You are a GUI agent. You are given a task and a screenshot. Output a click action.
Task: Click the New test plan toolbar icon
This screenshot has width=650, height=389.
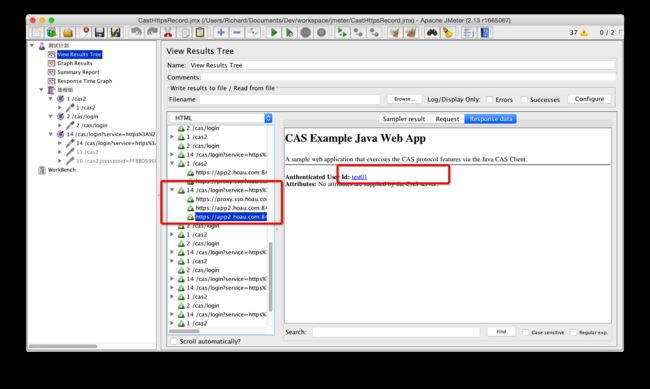(36, 32)
